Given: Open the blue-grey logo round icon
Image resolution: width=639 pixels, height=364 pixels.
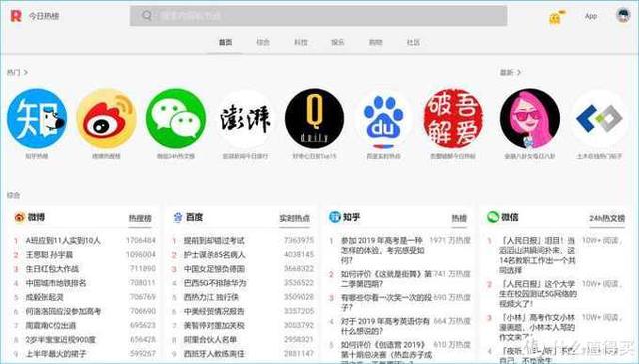Looking at the screenshot, I should pyautogui.click(x=599, y=118).
